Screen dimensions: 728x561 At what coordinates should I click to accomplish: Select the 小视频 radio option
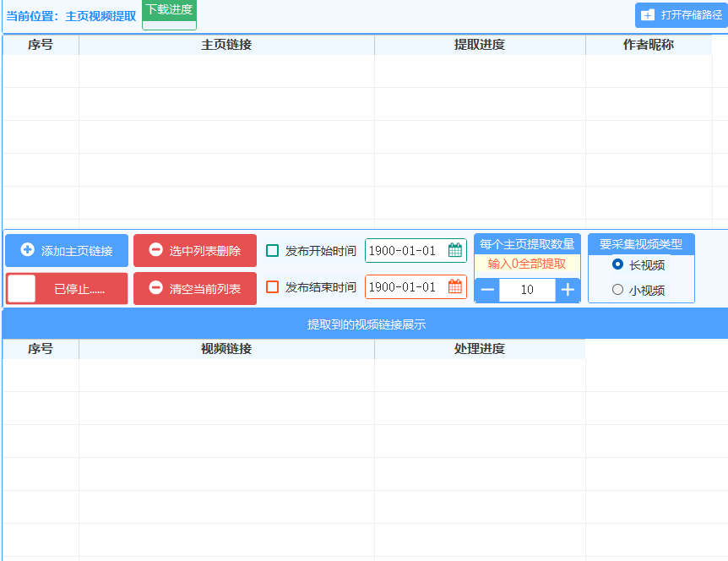(x=617, y=290)
